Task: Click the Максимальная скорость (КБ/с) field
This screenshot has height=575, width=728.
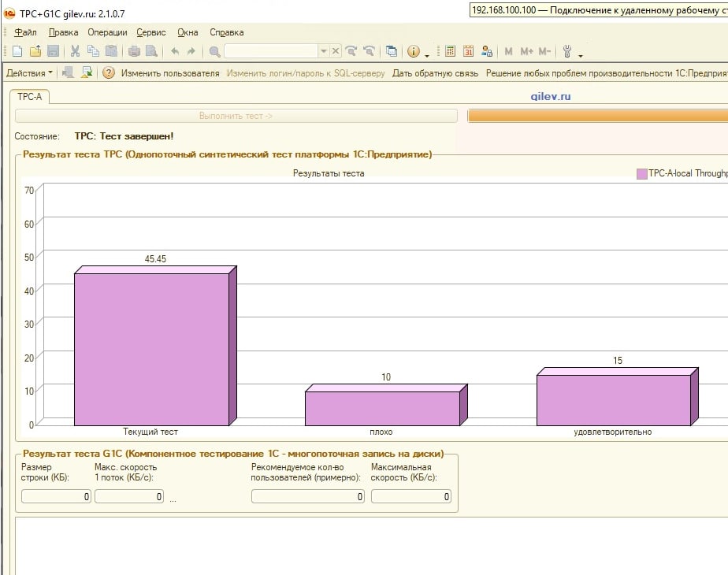Action: pos(411,496)
